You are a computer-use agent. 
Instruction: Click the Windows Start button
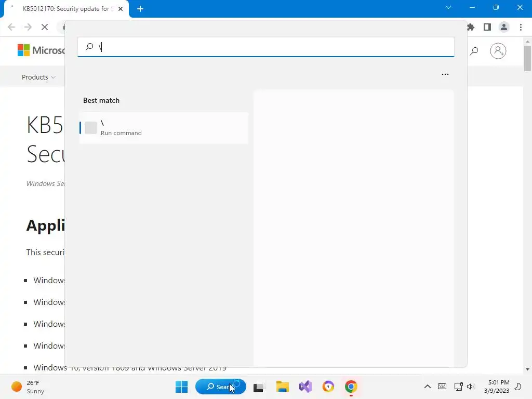[x=181, y=387]
